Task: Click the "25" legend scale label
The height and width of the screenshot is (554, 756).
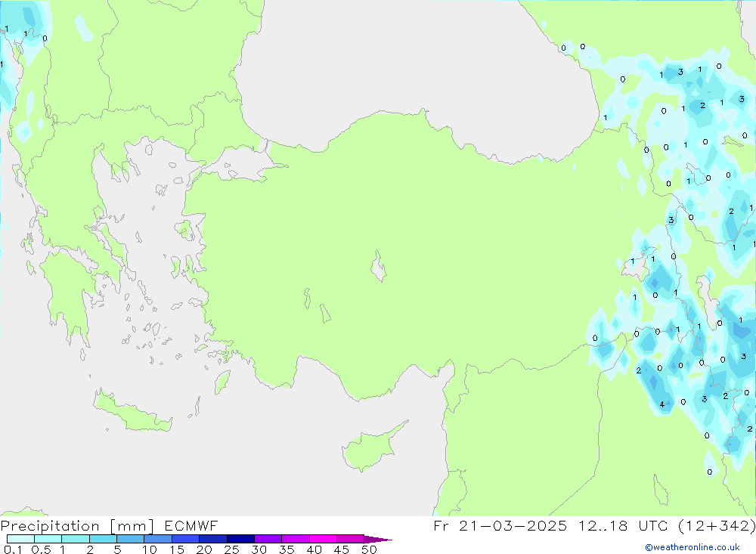Action: click(x=231, y=549)
